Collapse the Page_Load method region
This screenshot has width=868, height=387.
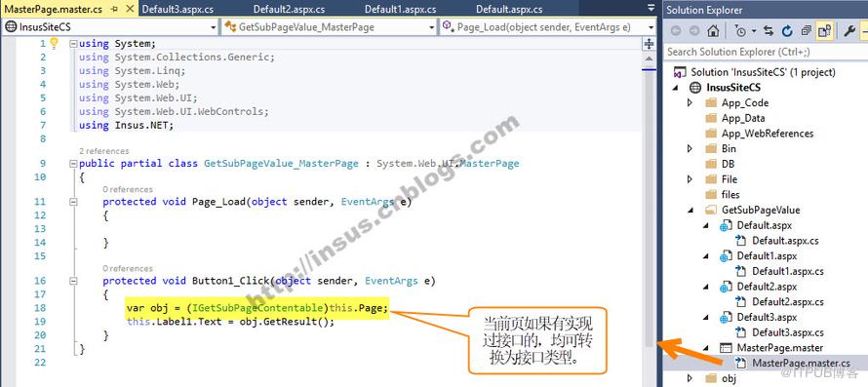pos(73,202)
